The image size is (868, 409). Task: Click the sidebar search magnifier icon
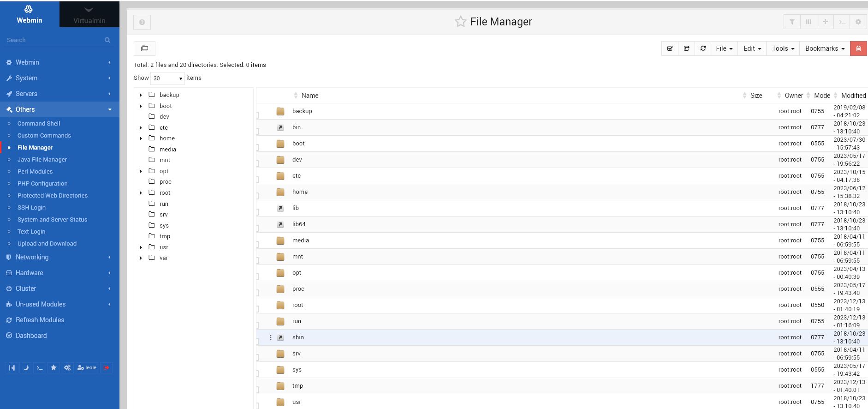(x=107, y=40)
